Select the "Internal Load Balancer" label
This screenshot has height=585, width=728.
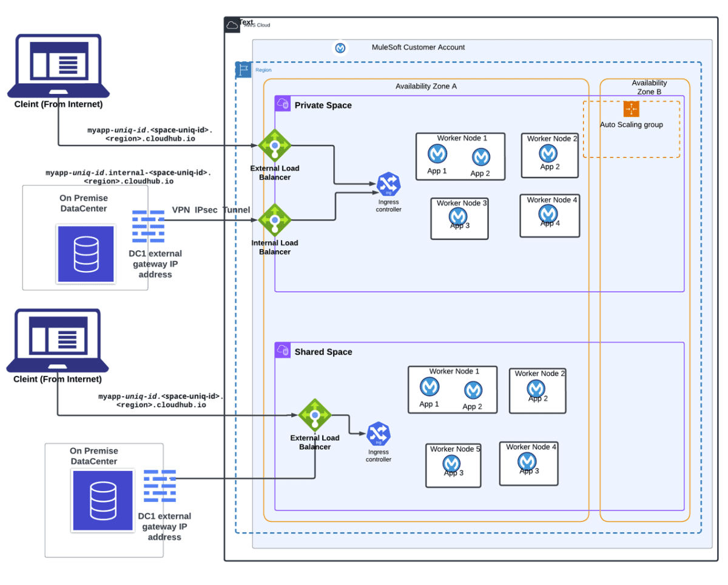click(275, 247)
